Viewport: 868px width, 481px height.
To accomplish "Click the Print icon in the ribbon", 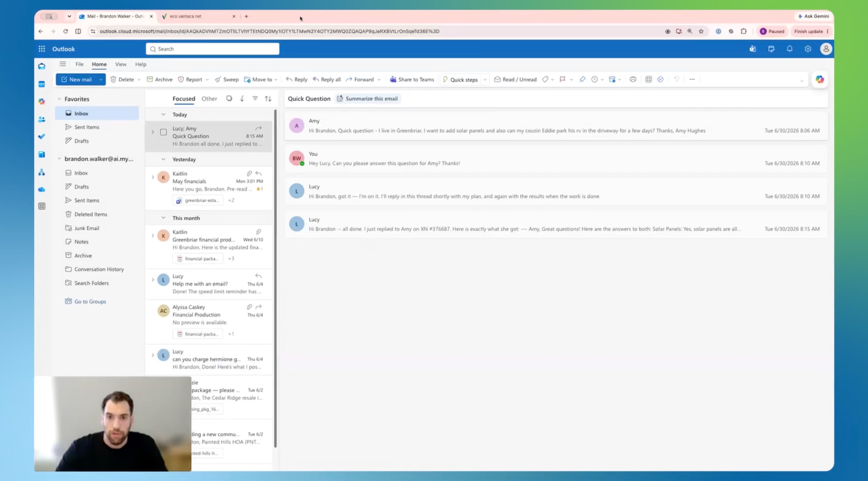I will [x=633, y=80].
